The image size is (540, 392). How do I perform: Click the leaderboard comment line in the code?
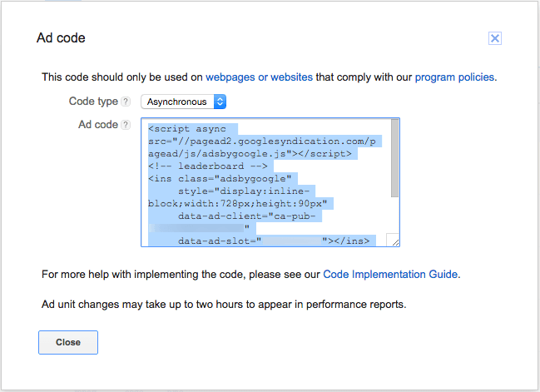(196, 166)
